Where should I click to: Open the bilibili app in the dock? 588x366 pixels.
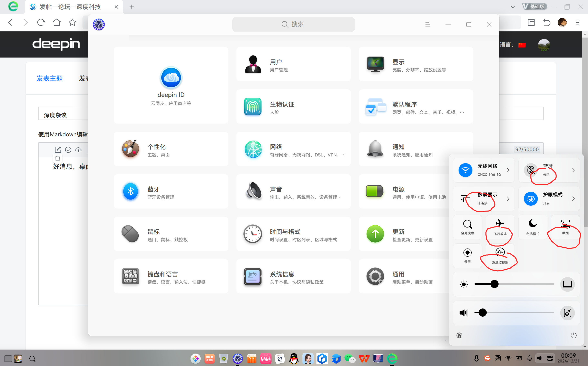click(266, 358)
